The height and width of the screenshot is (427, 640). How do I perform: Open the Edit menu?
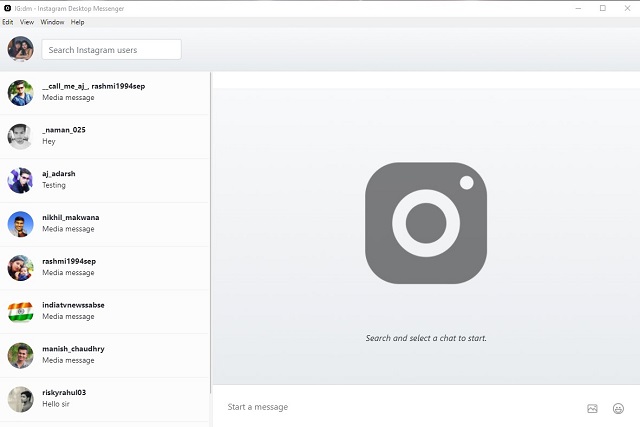click(x=8, y=22)
